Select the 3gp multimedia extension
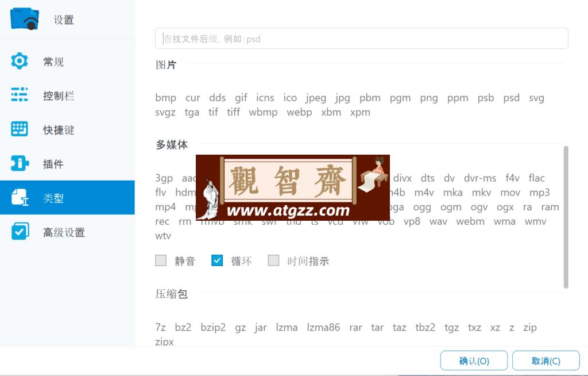588x376 pixels. click(164, 178)
